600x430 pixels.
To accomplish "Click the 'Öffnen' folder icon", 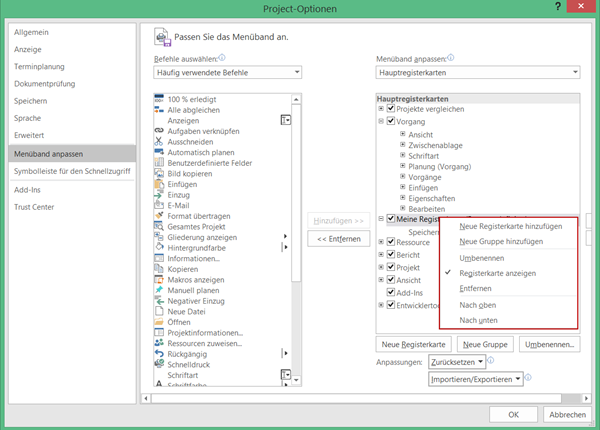I will [159, 322].
